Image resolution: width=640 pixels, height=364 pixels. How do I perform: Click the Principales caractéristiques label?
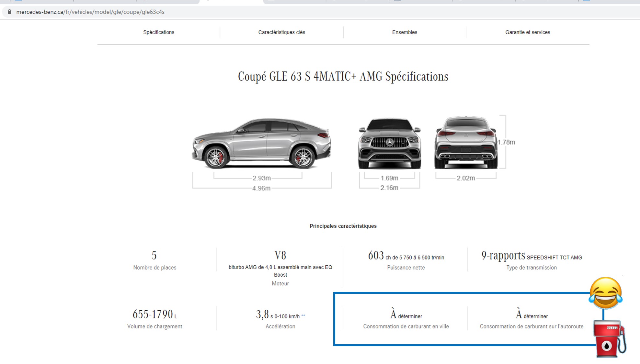tap(343, 226)
